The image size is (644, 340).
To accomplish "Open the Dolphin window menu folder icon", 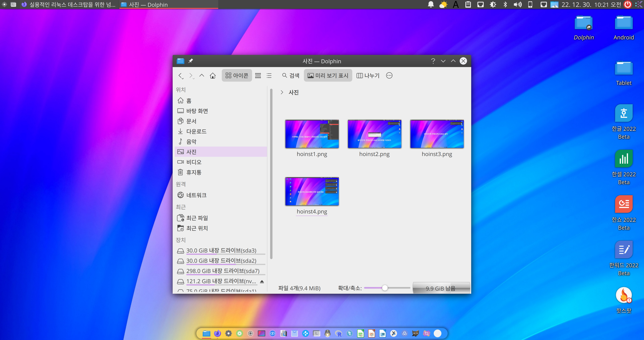I will pyautogui.click(x=180, y=61).
